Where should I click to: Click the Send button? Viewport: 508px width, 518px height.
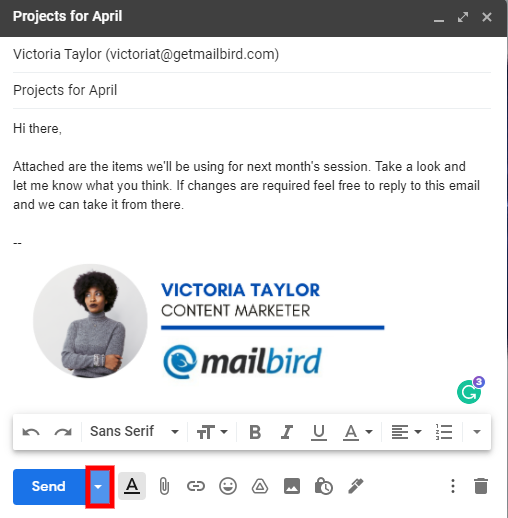click(49, 487)
